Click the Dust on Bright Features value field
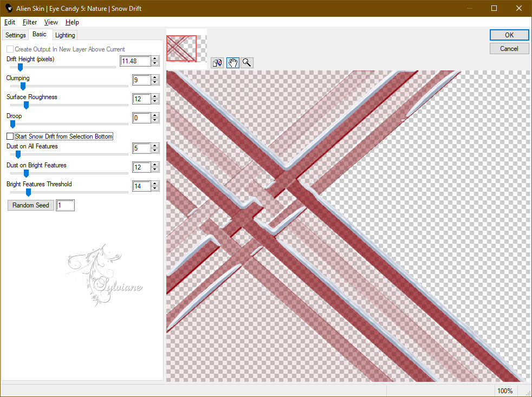Screen dimensions: 532x397 141,167
